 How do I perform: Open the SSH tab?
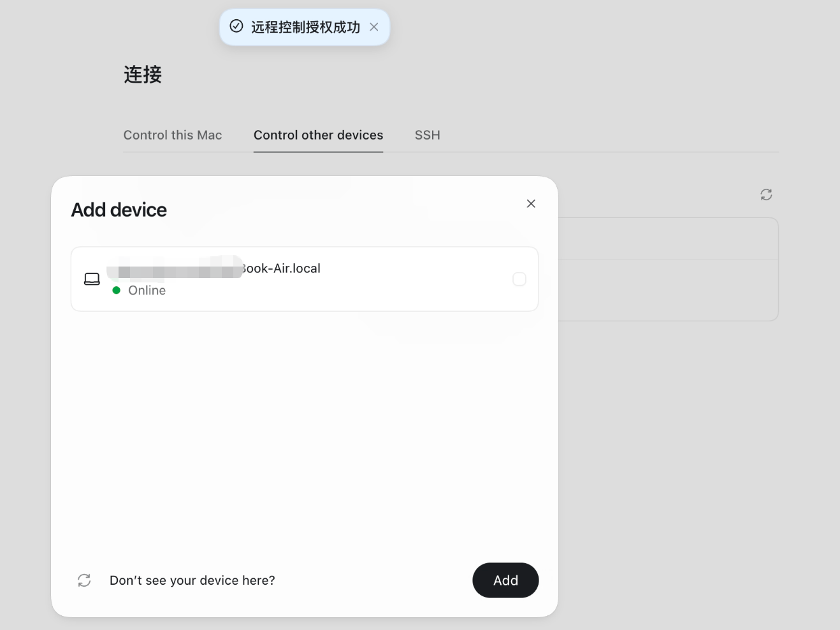click(x=428, y=135)
